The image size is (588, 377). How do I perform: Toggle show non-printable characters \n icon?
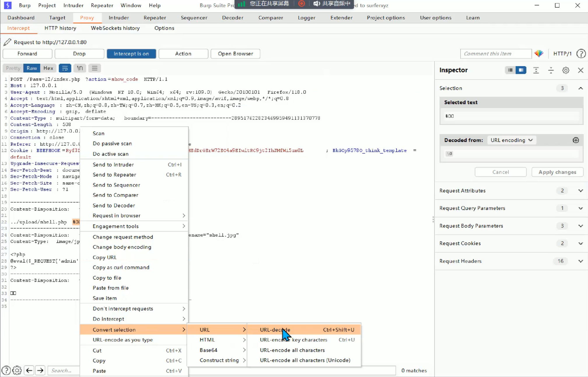point(80,68)
